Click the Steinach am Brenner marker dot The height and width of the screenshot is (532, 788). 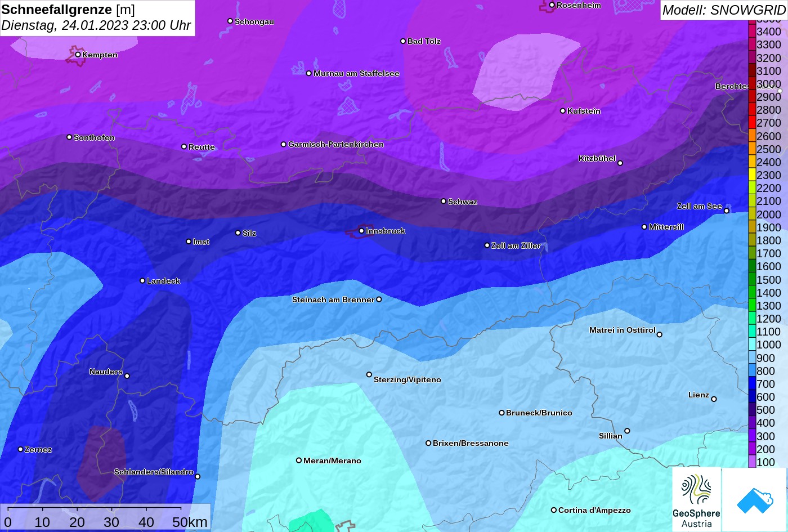[x=379, y=299]
